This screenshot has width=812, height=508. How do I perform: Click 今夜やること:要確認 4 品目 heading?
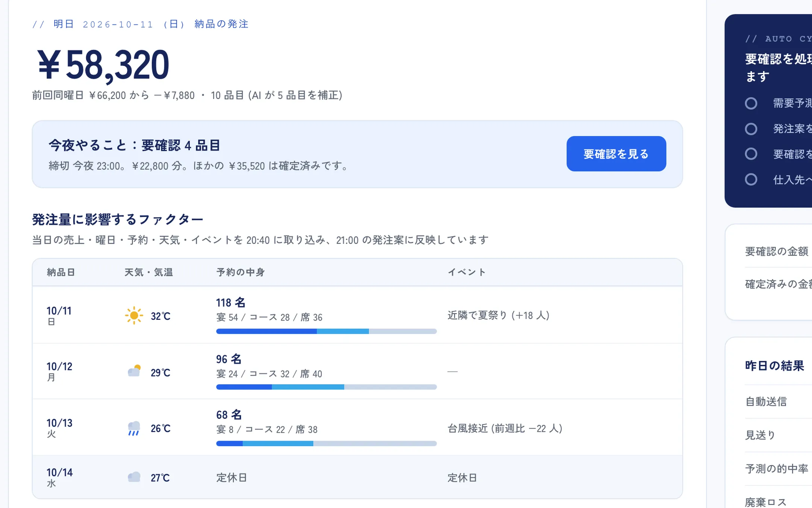[x=134, y=145]
